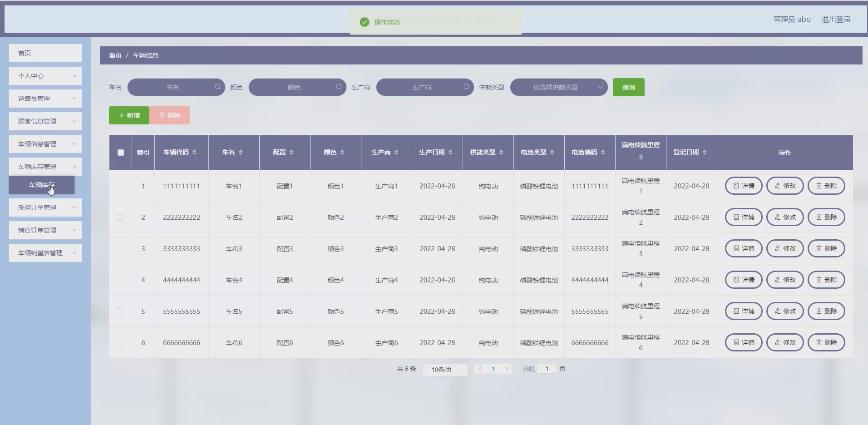
Task: Click the magnifier icon in 颜色 field
Action: click(339, 87)
